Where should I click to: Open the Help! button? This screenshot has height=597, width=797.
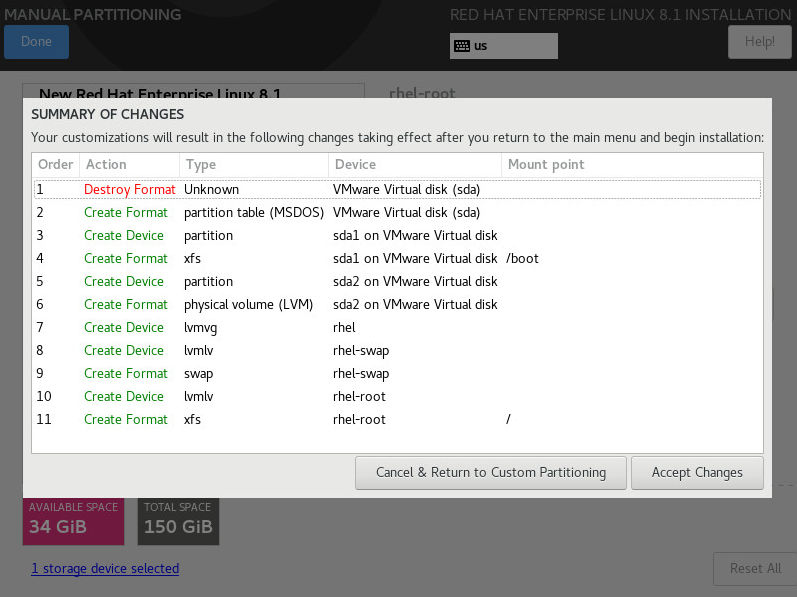pos(759,42)
